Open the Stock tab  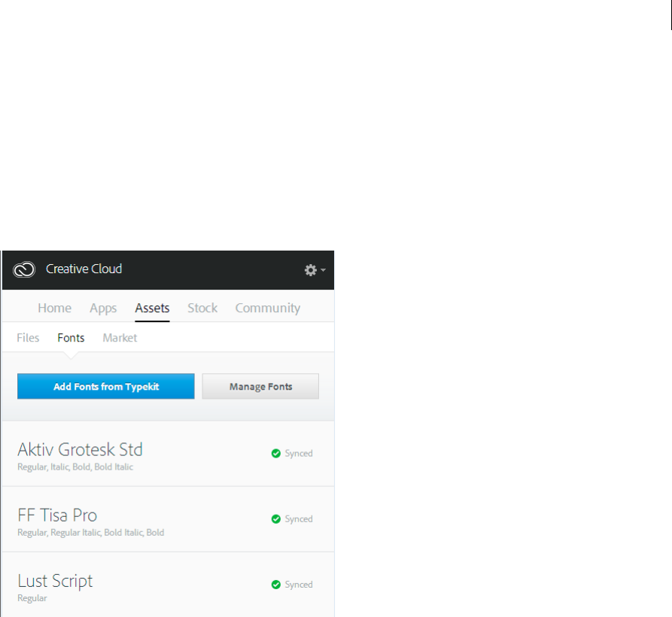[202, 308]
